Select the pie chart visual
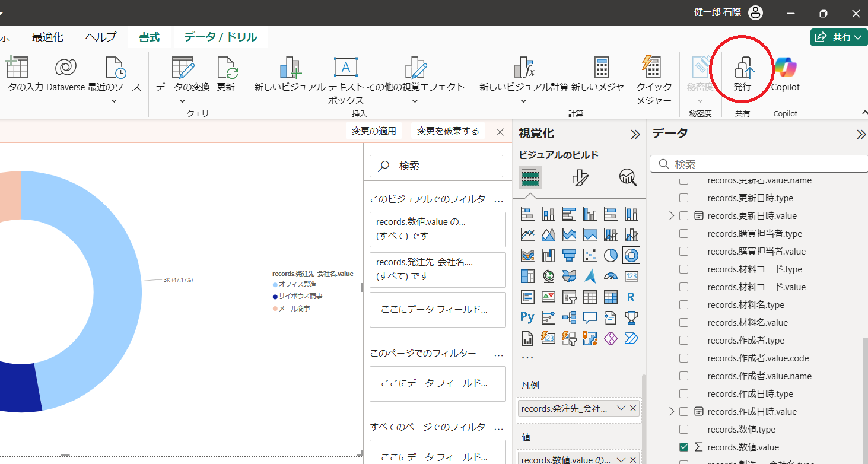Screen dimensions: 868x464 pyautogui.click(x=611, y=255)
